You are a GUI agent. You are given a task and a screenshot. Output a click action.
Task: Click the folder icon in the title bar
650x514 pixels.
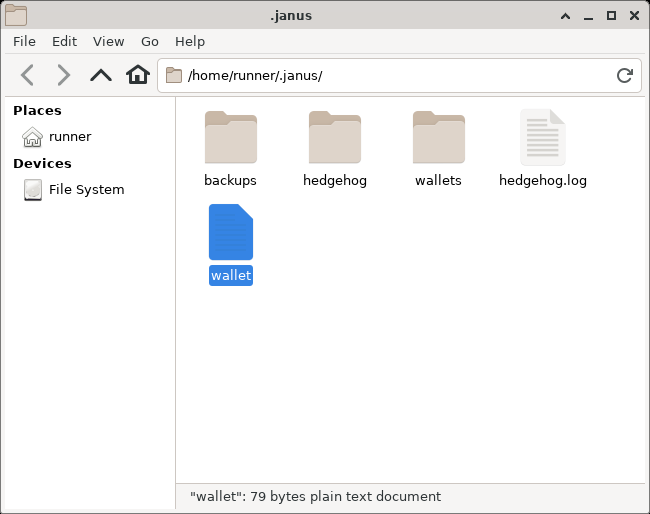[x=16, y=15]
